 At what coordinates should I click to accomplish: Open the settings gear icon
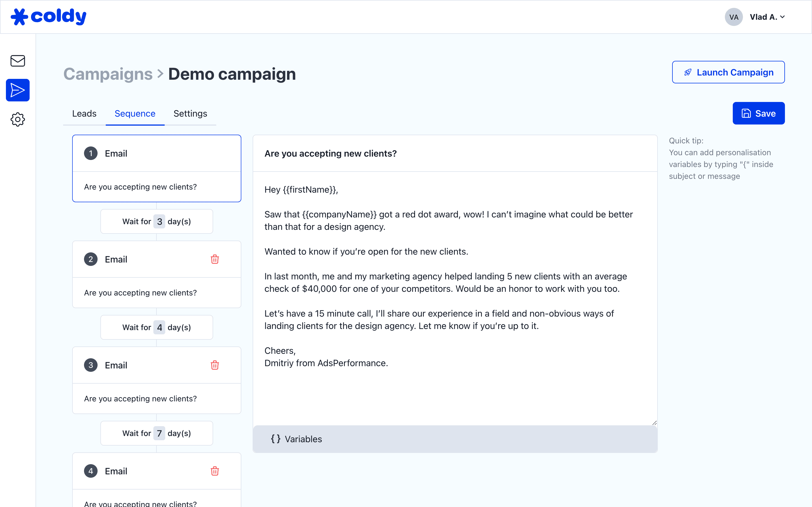click(x=17, y=119)
